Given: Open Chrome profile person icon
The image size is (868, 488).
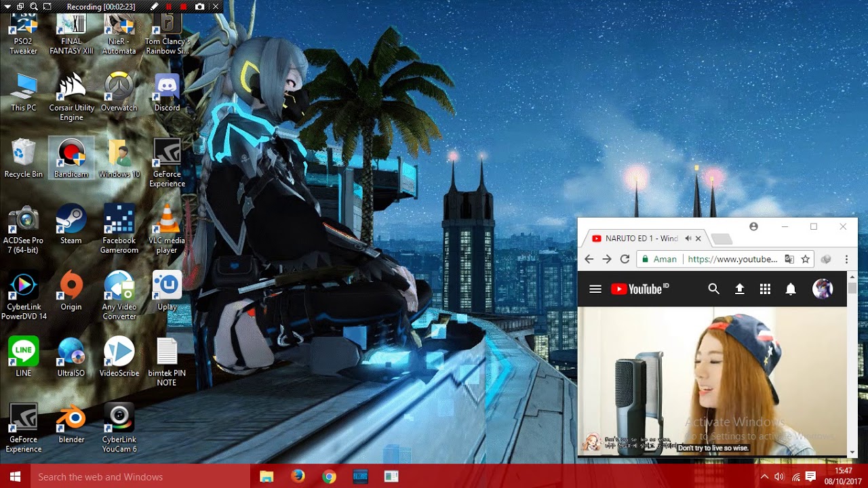Looking at the screenshot, I should click(x=753, y=226).
